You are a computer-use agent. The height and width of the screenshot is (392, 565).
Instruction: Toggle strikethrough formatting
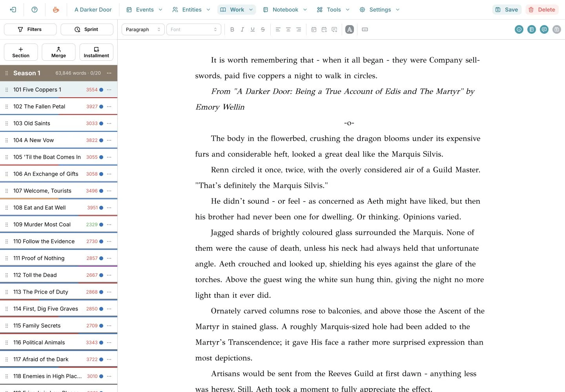[x=263, y=29]
